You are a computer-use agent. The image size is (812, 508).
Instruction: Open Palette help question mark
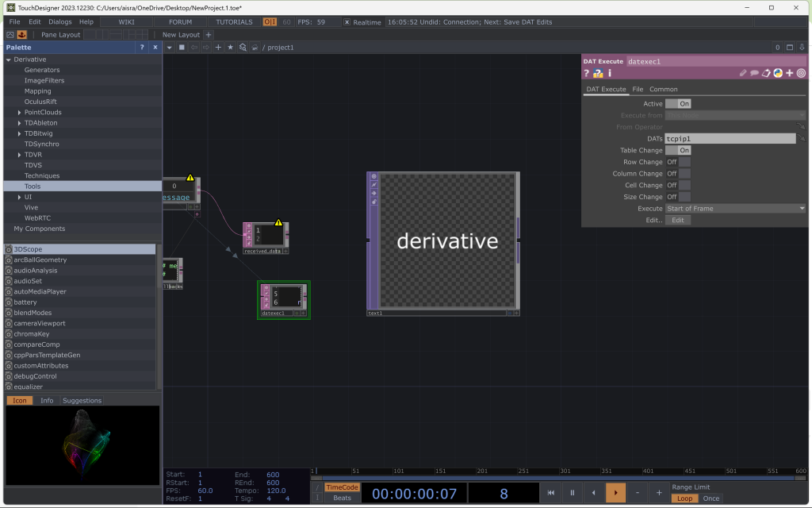(x=142, y=47)
